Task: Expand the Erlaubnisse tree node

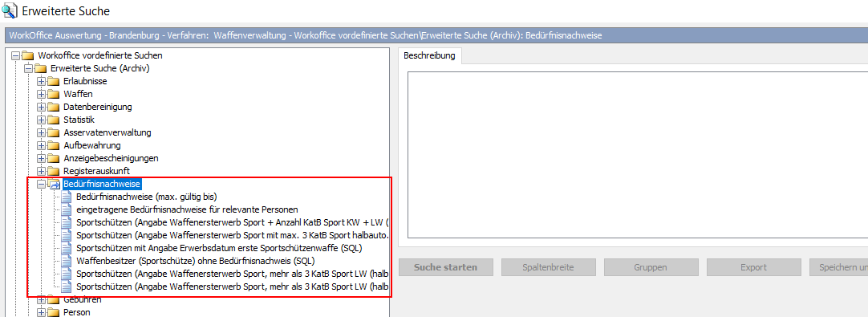Action: tap(41, 81)
